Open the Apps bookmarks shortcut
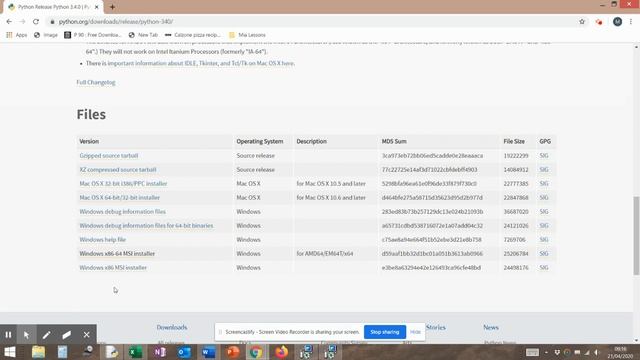640x360 pixels. click(x=17, y=35)
